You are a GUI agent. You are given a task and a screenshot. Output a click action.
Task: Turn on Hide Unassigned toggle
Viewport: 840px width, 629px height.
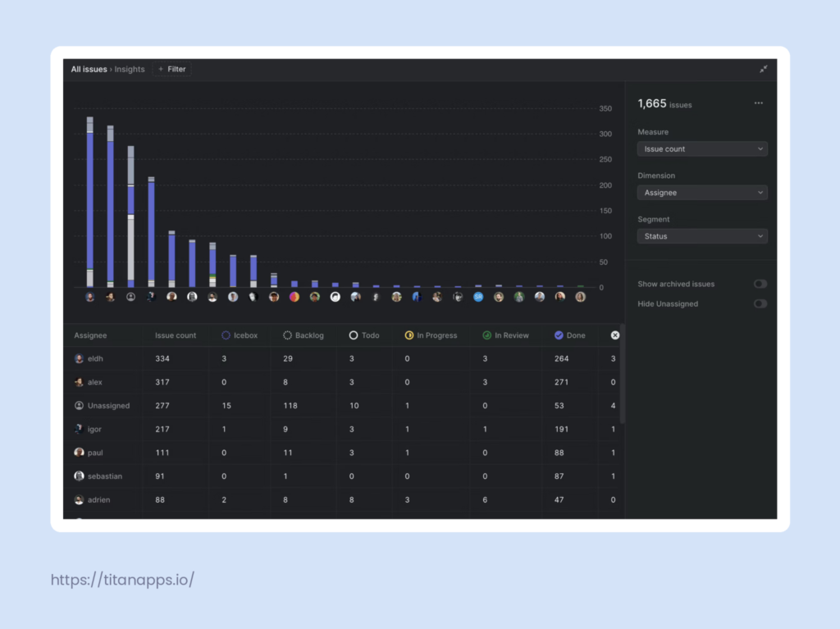click(x=760, y=303)
